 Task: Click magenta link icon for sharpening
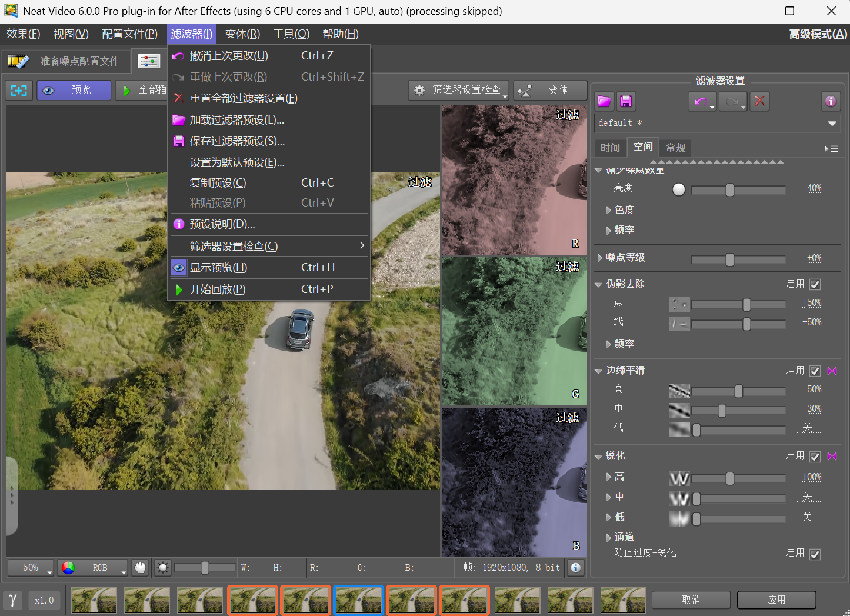pyautogui.click(x=832, y=456)
